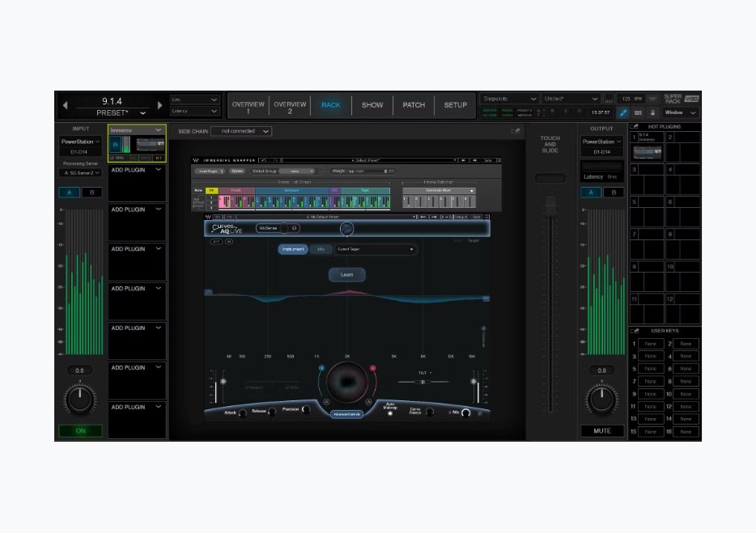This screenshot has height=533, width=756.
Task: Toggle the input ON button
Action: click(80, 431)
